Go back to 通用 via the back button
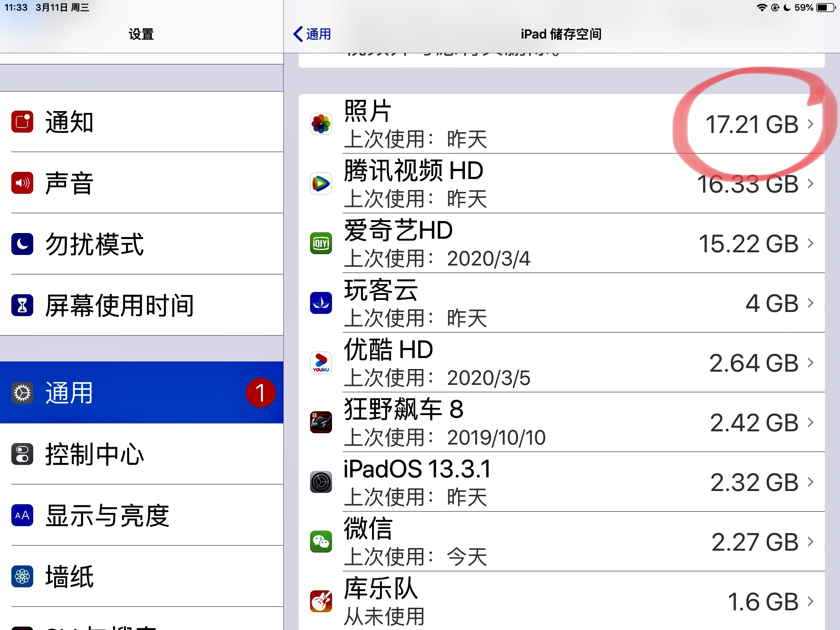The height and width of the screenshot is (630, 840). (312, 34)
